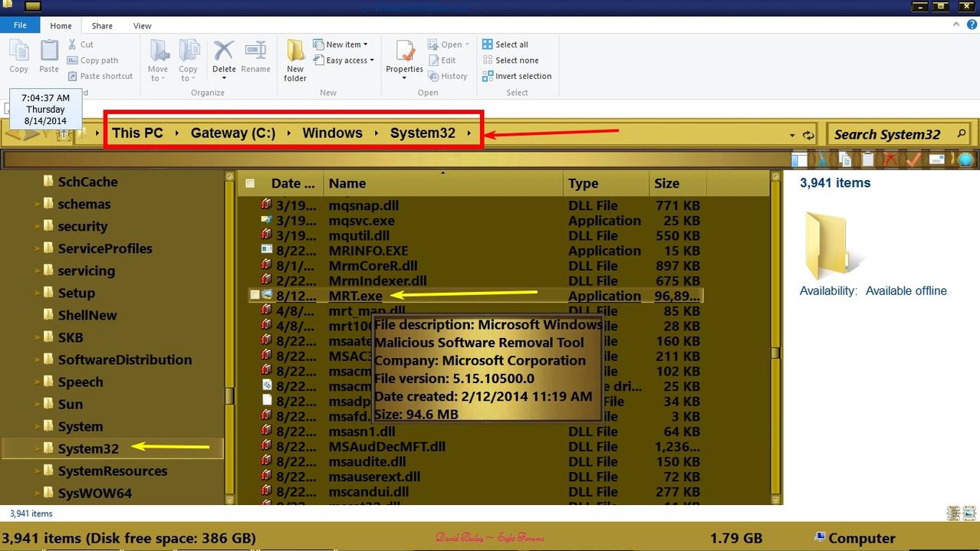Click the pane layout icon in the gold toolbar

click(x=800, y=159)
